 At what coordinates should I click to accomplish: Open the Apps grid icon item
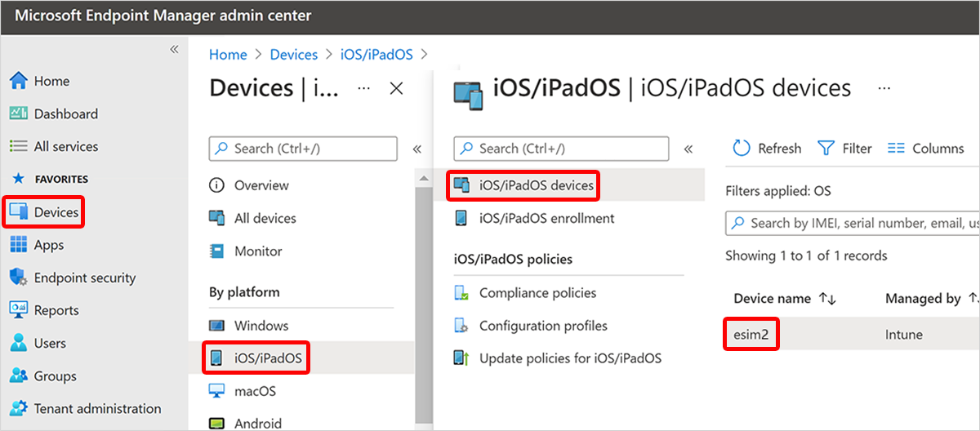click(x=18, y=245)
